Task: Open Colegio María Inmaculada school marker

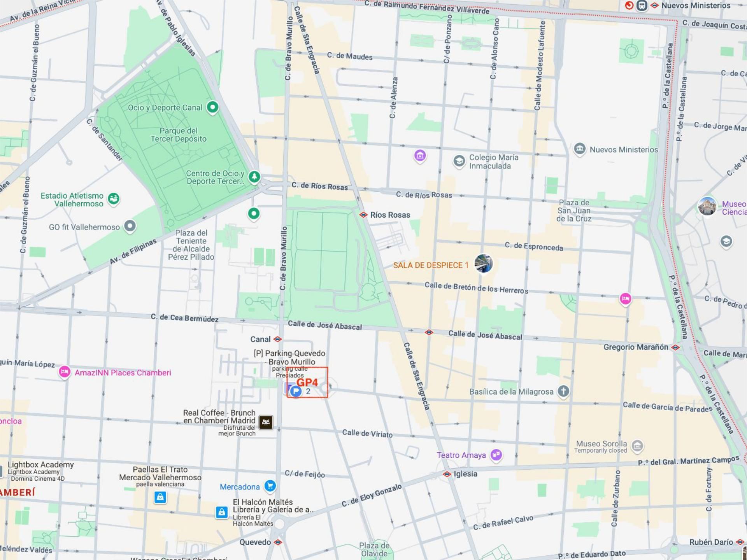Action: click(459, 161)
